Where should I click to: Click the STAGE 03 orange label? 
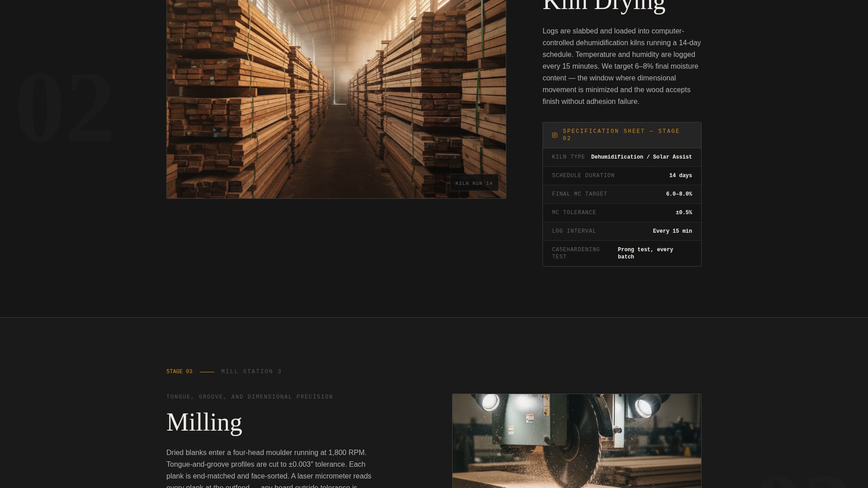tap(179, 371)
